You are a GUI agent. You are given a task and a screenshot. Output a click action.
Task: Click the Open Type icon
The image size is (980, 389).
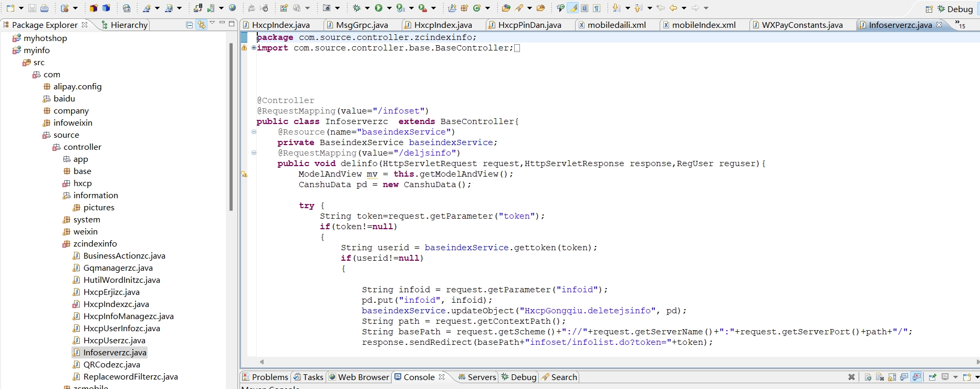click(506, 8)
